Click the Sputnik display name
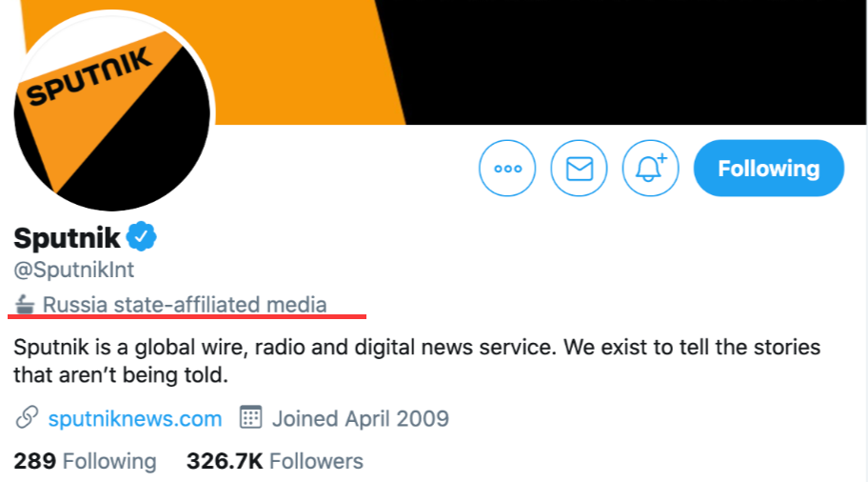This screenshot has height=482, width=868. (67, 238)
